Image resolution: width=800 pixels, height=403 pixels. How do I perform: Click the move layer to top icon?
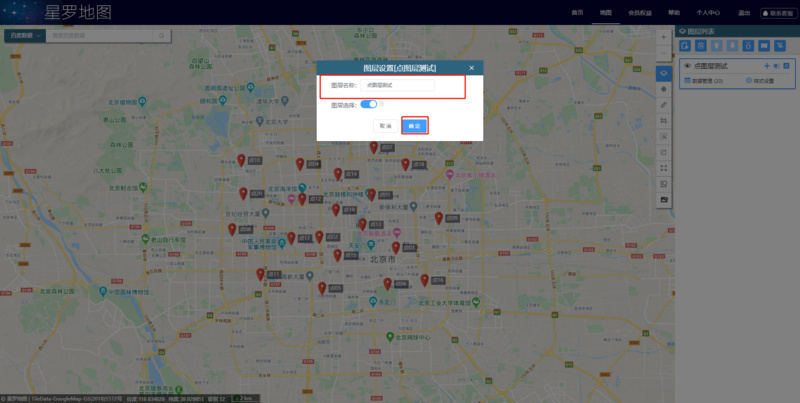(x=748, y=46)
